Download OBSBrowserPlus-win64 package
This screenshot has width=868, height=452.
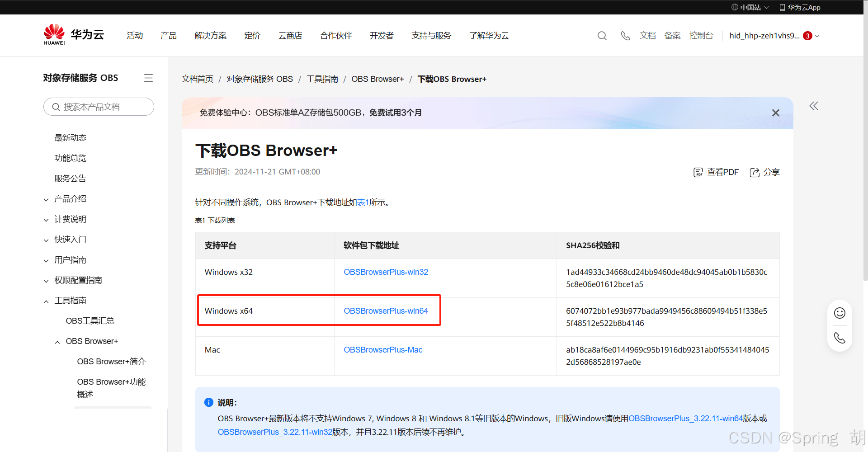[386, 311]
